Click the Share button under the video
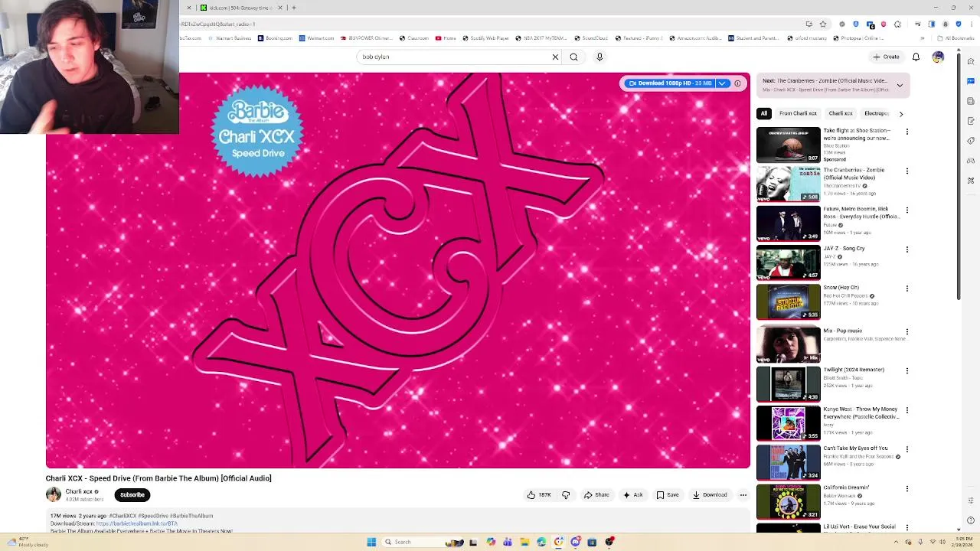 point(596,495)
